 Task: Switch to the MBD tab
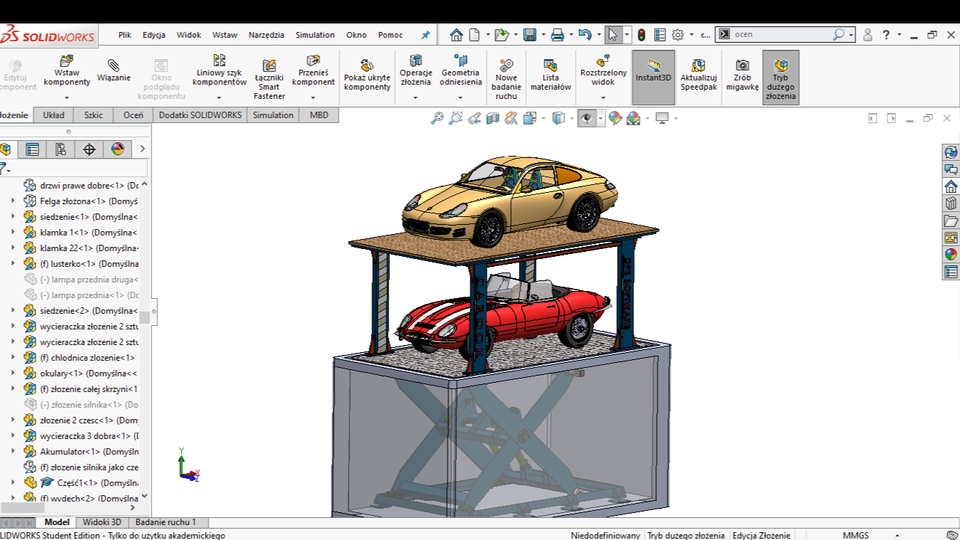319,115
